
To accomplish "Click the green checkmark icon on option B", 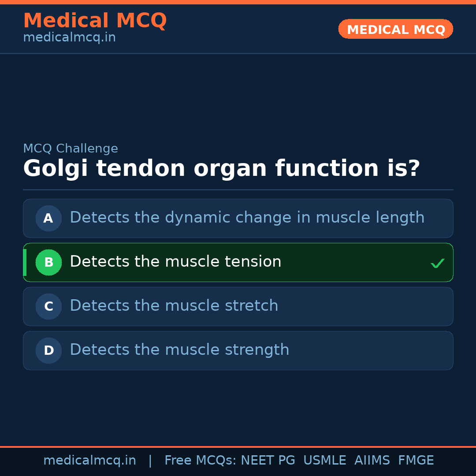I will [438, 263].
